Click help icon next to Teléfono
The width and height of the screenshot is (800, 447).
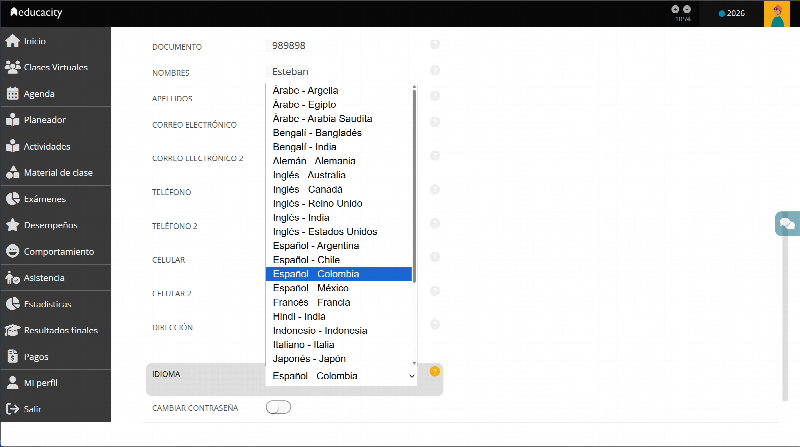pos(435,189)
